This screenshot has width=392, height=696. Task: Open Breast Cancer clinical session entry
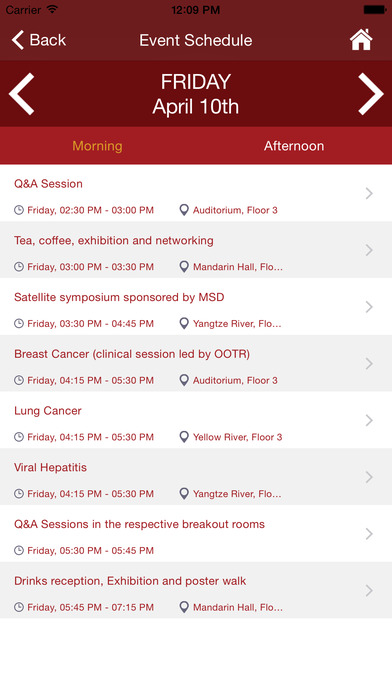[x=196, y=363]
